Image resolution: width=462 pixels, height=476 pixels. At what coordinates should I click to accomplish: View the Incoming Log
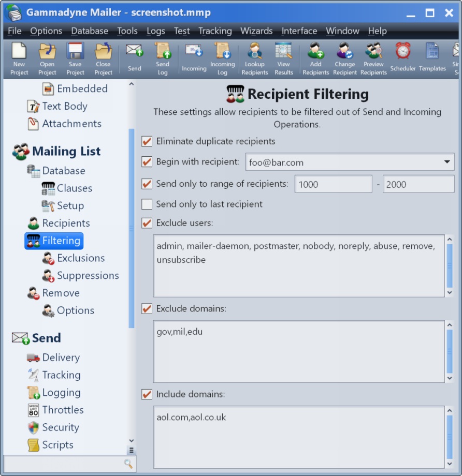point(223,59)
